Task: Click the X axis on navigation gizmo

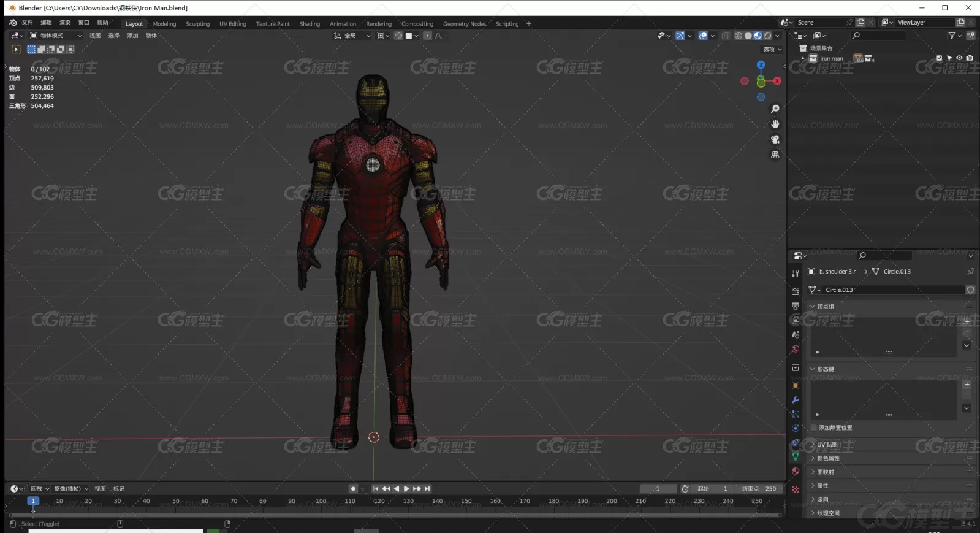Action: point(777,81)
